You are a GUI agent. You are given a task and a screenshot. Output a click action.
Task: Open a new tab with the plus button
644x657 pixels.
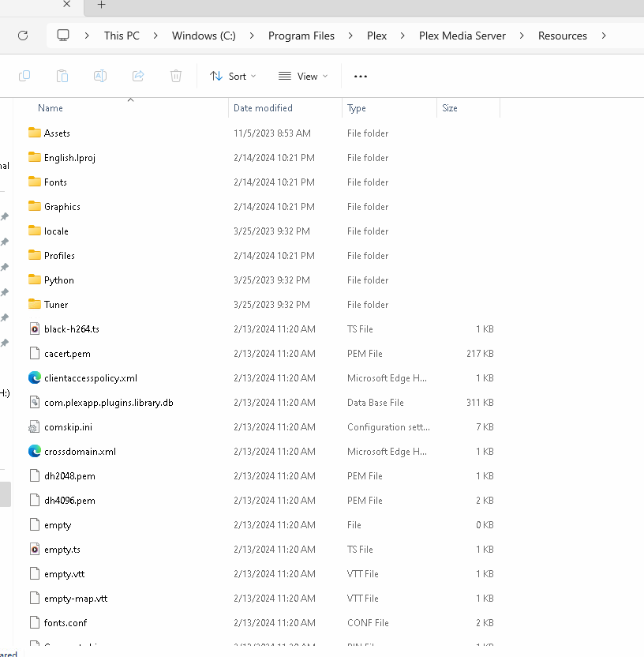pos(101,5)
